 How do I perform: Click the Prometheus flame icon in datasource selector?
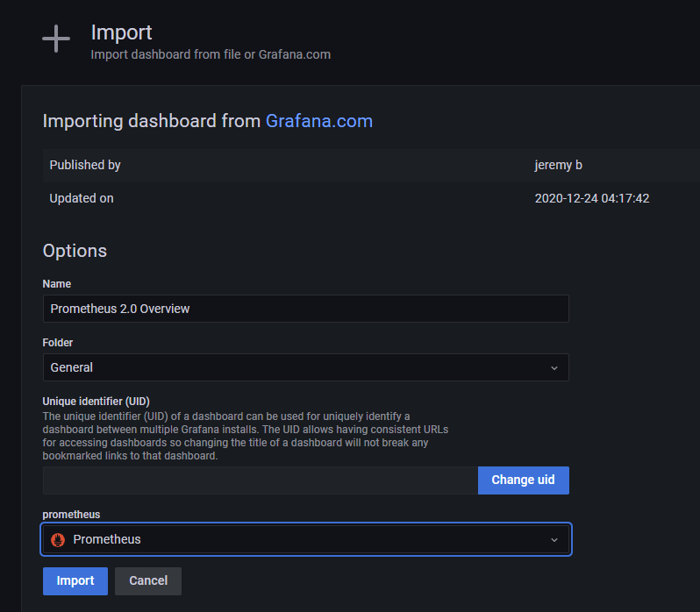pos(58,540)
